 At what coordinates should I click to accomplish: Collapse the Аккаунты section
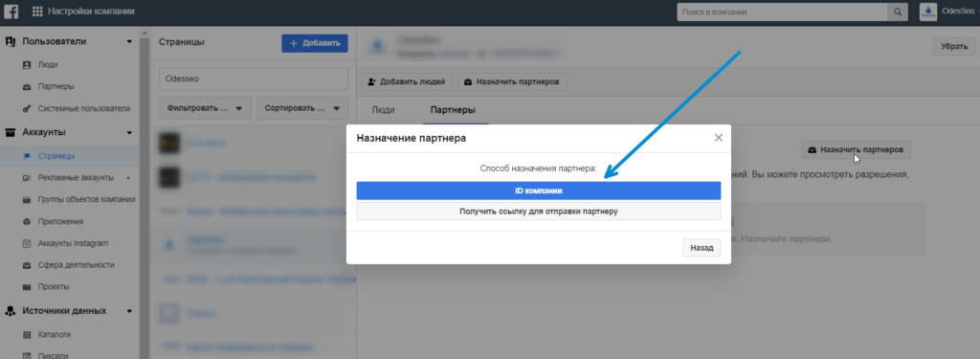(x=129, y=133)
